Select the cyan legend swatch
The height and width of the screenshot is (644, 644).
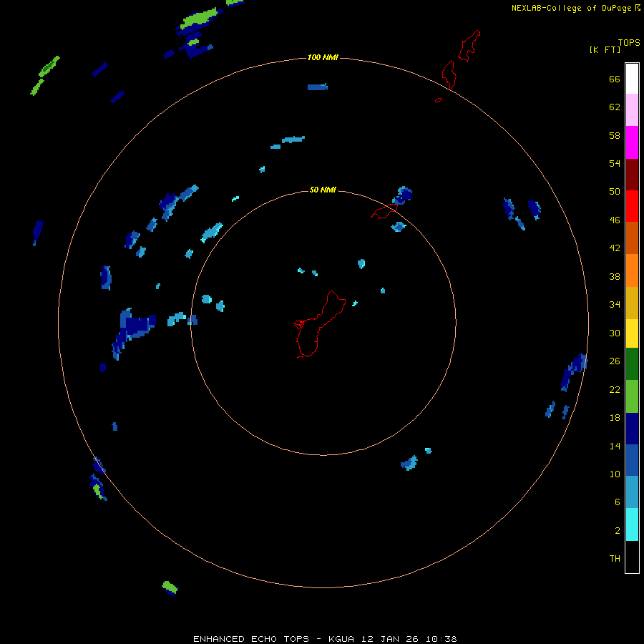point(632,525)
